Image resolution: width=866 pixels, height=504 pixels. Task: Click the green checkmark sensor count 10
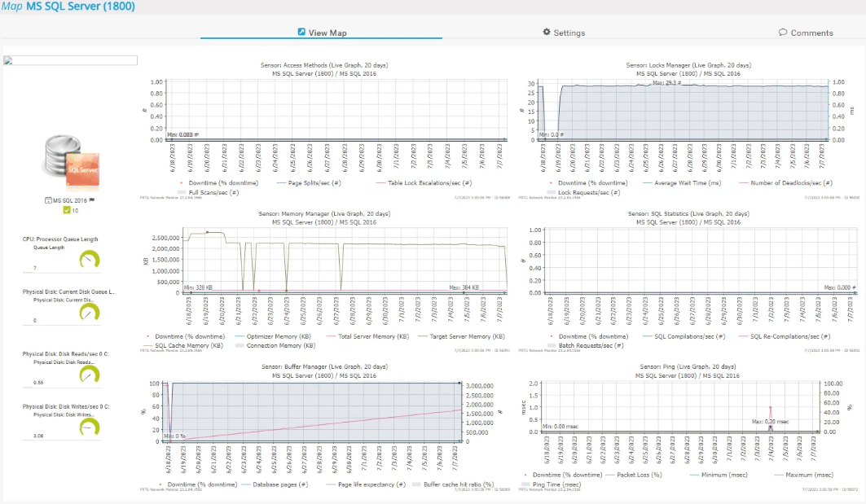click(x=71, y=210)
